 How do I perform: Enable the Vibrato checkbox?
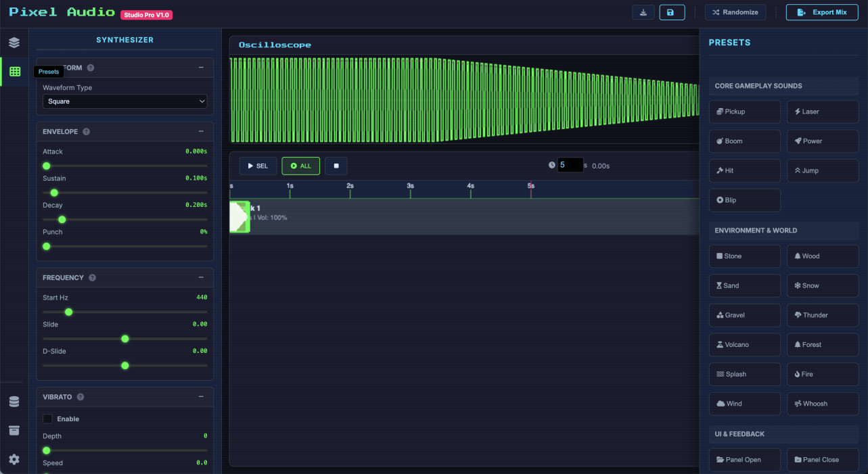47,419
